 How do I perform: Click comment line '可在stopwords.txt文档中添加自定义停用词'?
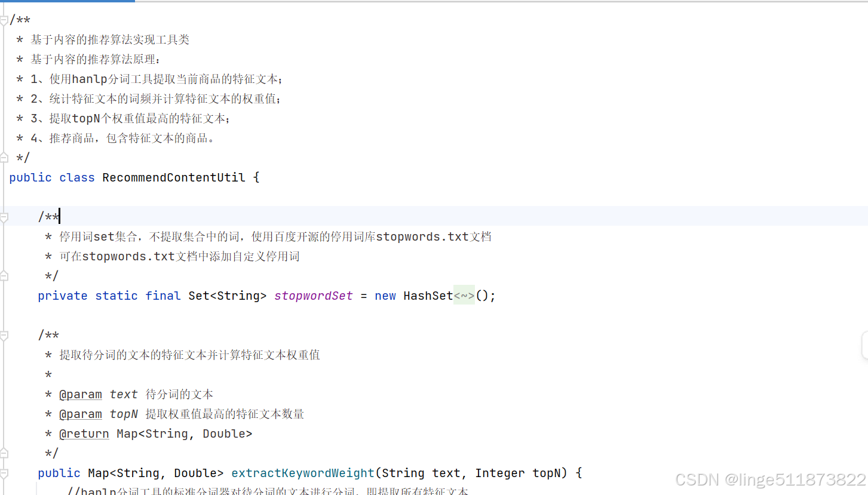pyautogui.click(x=180, y=256)
